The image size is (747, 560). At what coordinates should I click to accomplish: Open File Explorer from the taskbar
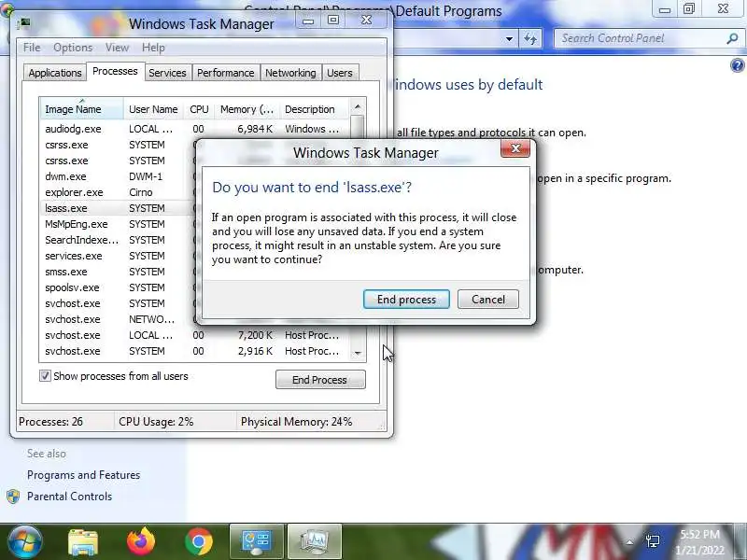click(83, 542)
